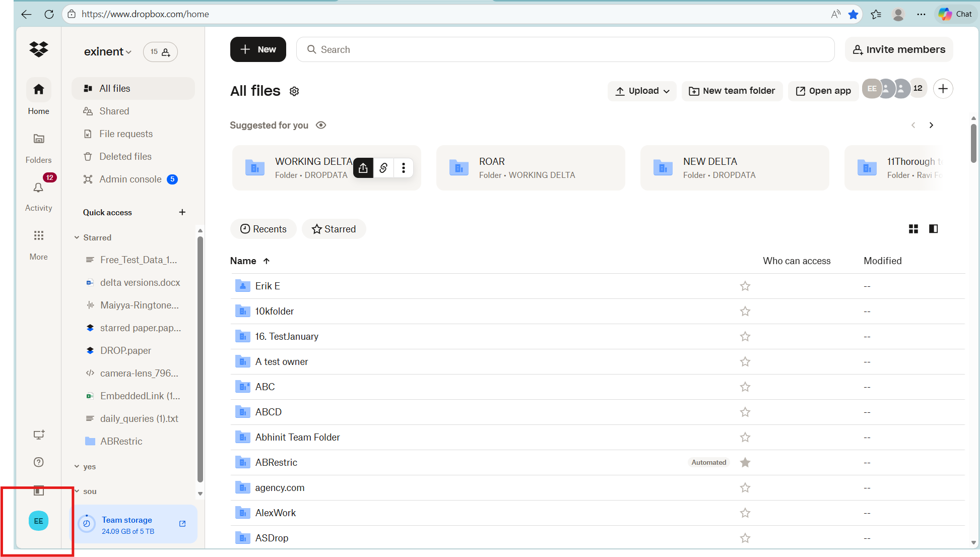Expand the exinent account switcher
980x557 pixels.
(x=107, y=52)
